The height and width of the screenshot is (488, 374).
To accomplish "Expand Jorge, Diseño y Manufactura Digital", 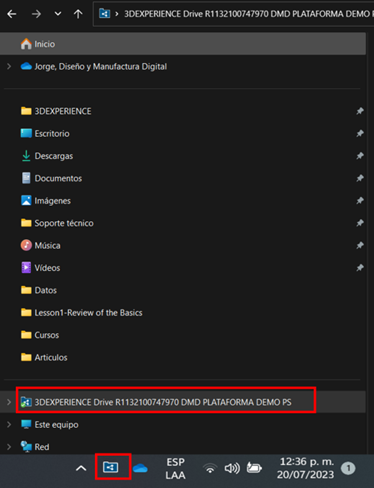I will click(9, 66).
